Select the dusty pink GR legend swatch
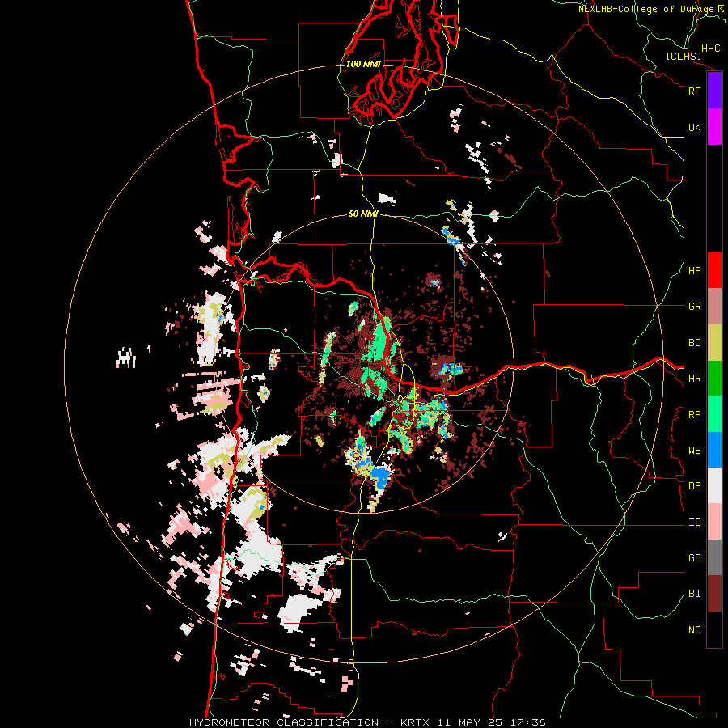 click(714, 307)
